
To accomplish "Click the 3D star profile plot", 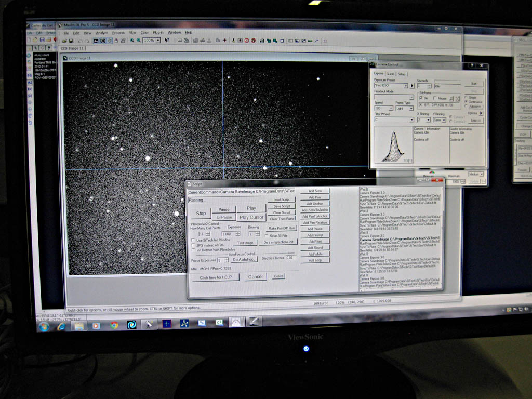I will tap(394, 146).
